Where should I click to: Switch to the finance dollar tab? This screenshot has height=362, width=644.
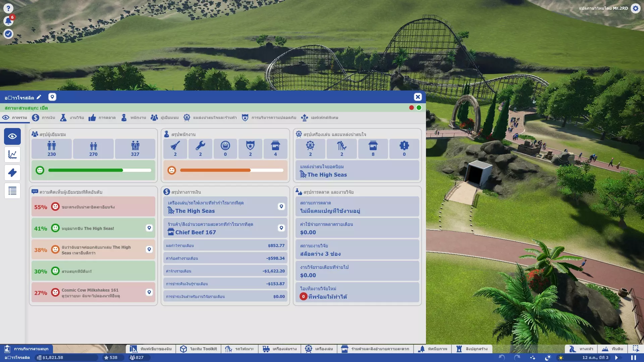44,118
